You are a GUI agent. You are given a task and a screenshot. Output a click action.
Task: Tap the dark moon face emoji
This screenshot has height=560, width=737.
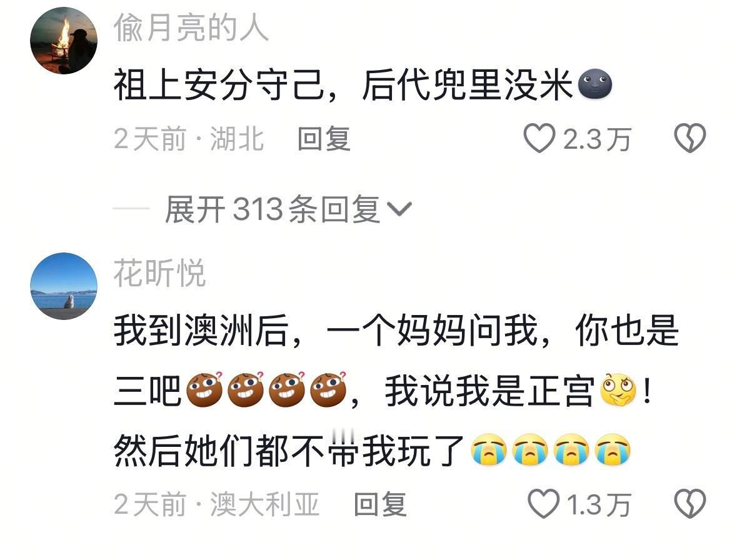[x=595, y=84]
